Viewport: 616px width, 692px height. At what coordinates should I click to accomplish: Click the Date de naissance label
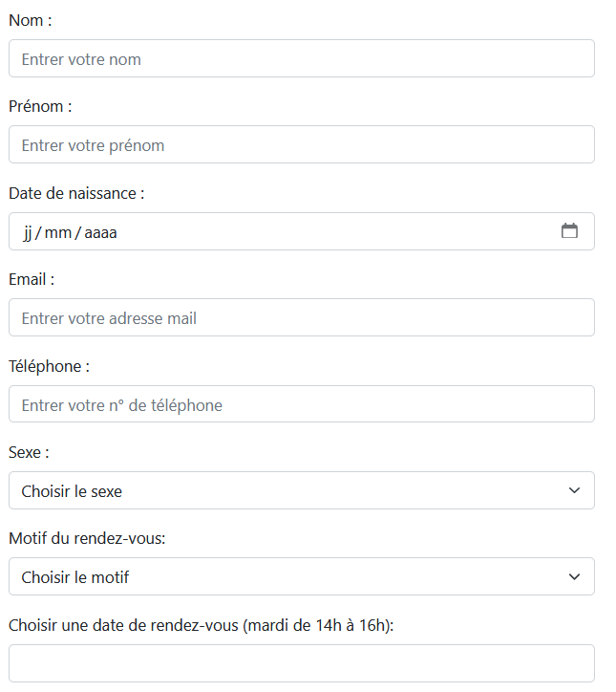pyautogui.click(x=76, y=194)
